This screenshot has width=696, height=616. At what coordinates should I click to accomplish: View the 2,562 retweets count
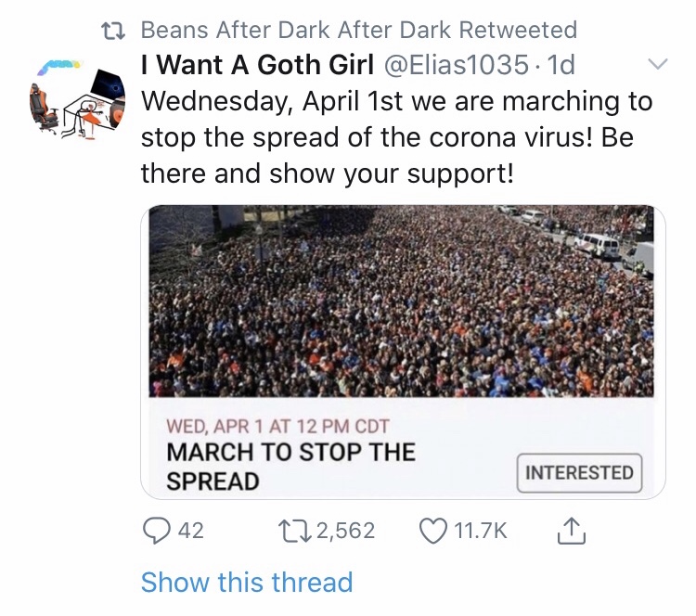click(345, 531)
